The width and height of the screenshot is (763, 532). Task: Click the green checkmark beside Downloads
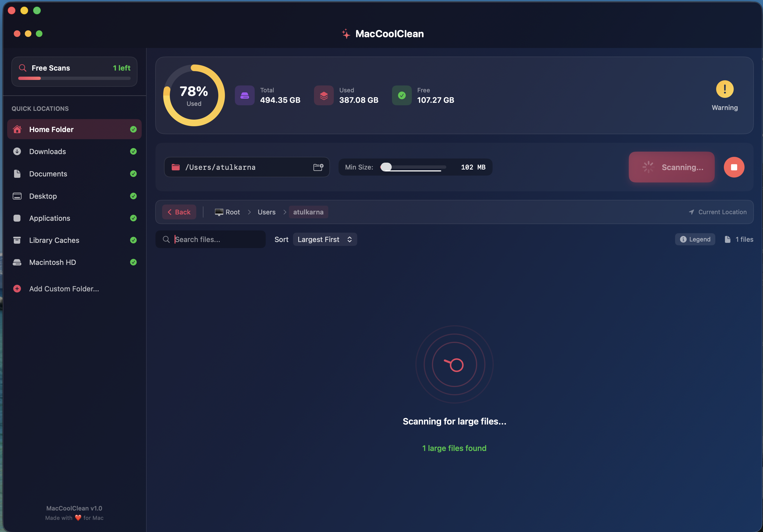[x=133, y=152]
